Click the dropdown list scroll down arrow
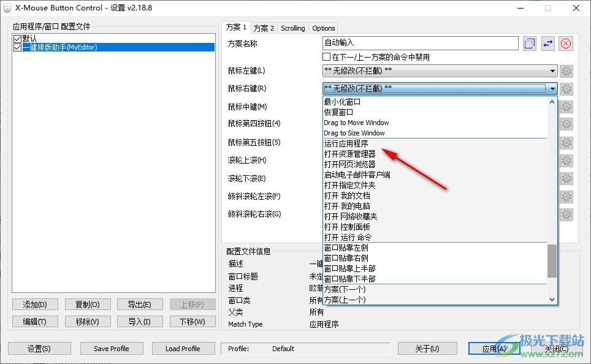This screenshot has height=364, width=591. point(552,300)
